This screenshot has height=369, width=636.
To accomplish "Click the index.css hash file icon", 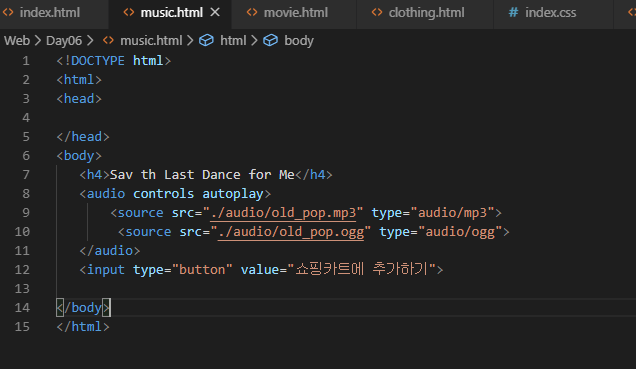I will click(514, 12).
